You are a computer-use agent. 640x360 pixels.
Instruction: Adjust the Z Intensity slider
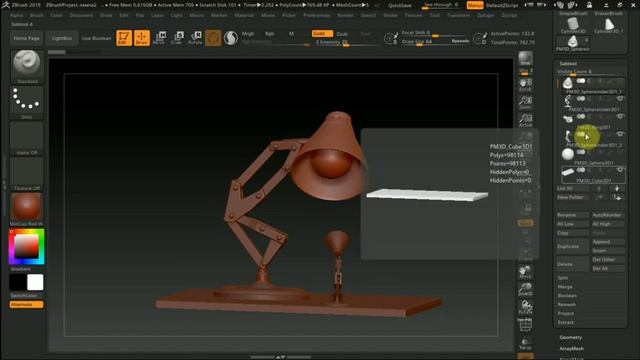click(x=345, y=42)
